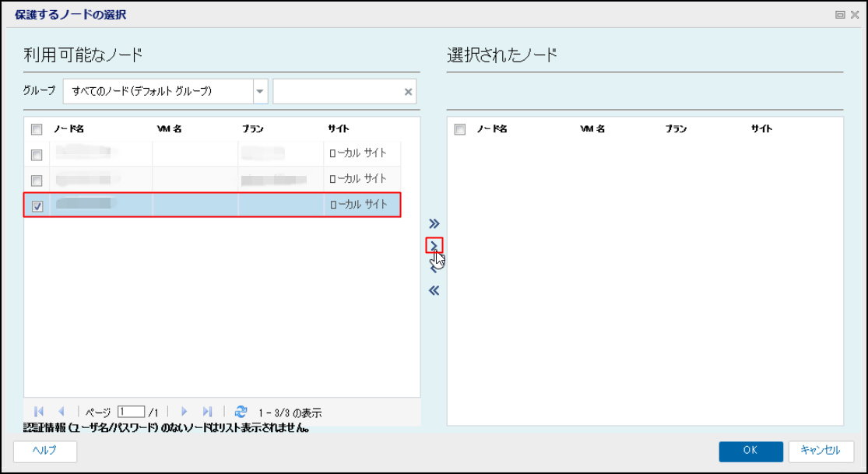Image resolution: width=868 pixels, height=474 pixels.
Task: Check the second node row checkbox
Action: (x=37, y=180)
